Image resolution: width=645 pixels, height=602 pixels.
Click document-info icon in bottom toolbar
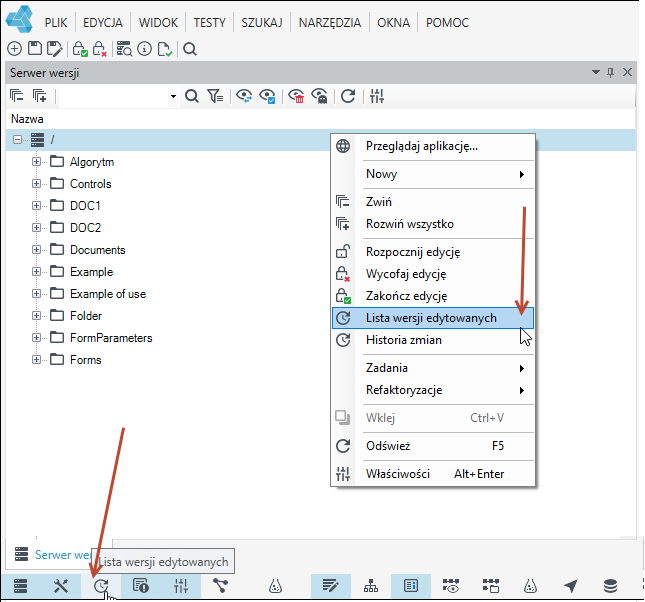141,586
